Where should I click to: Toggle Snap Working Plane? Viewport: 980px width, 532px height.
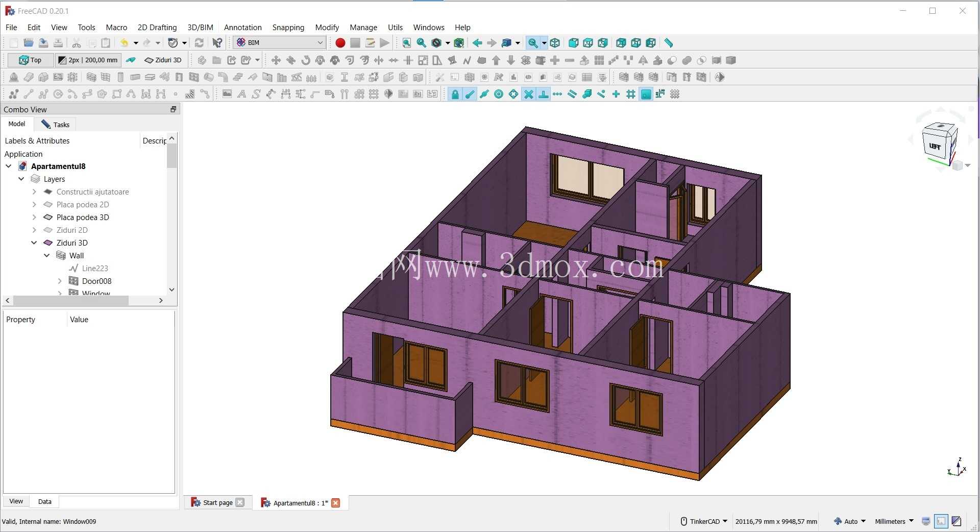(646, 94)
